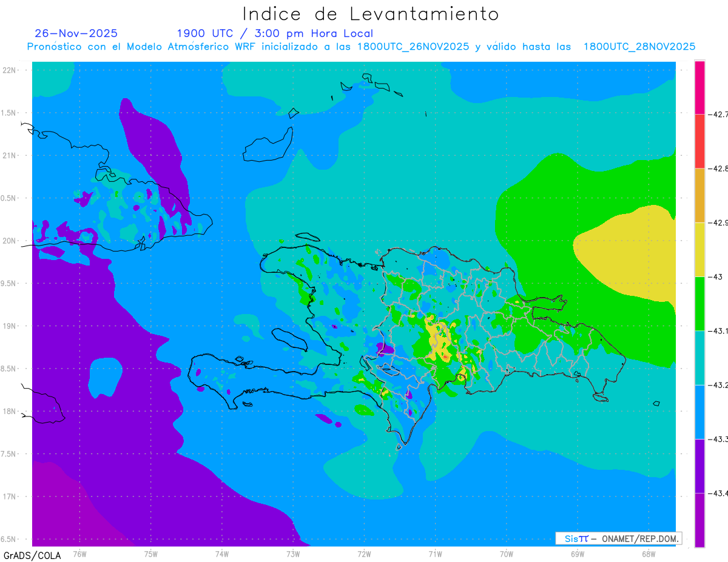728x562 pixels.
Task: Select the orange swatch in the color scale
Action: click(x=699, y=195)
